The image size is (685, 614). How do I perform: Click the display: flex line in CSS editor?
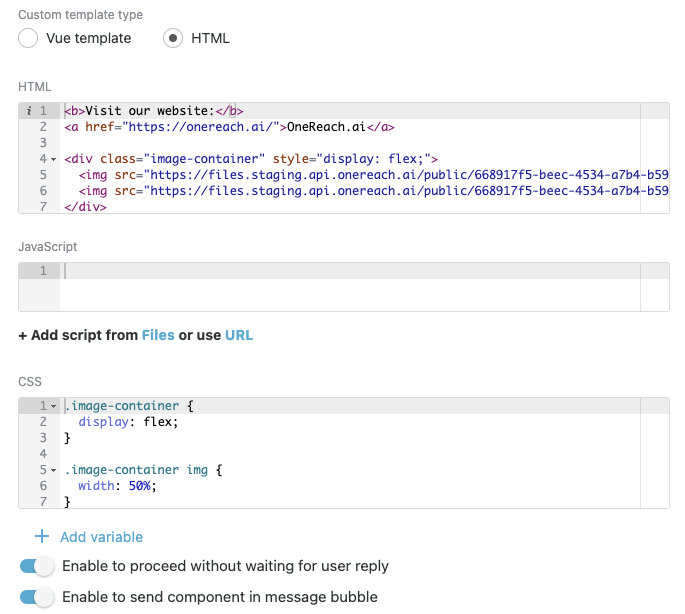tap(128, 422)
